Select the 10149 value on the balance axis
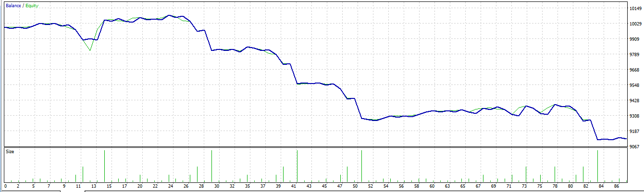Viewport: 644px width, 192px height. 635,9
